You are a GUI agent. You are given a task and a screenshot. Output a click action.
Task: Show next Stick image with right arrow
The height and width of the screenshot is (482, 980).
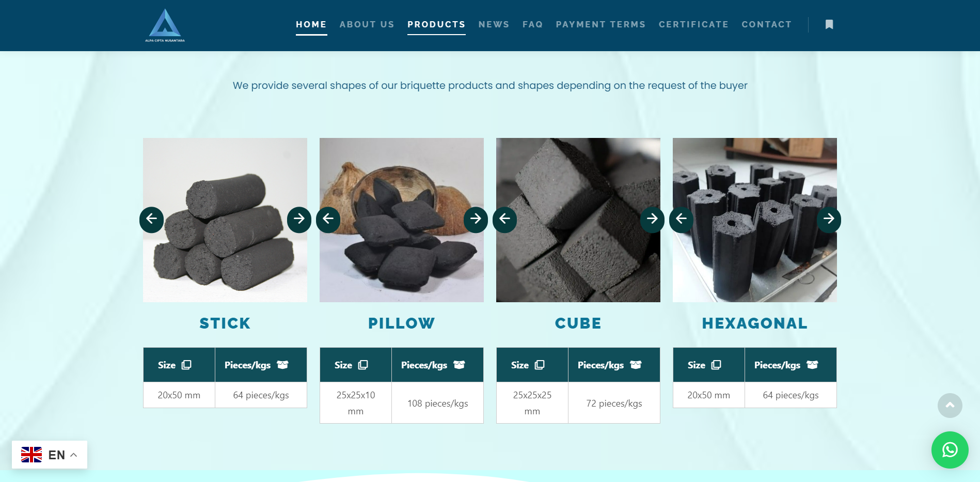299,220
